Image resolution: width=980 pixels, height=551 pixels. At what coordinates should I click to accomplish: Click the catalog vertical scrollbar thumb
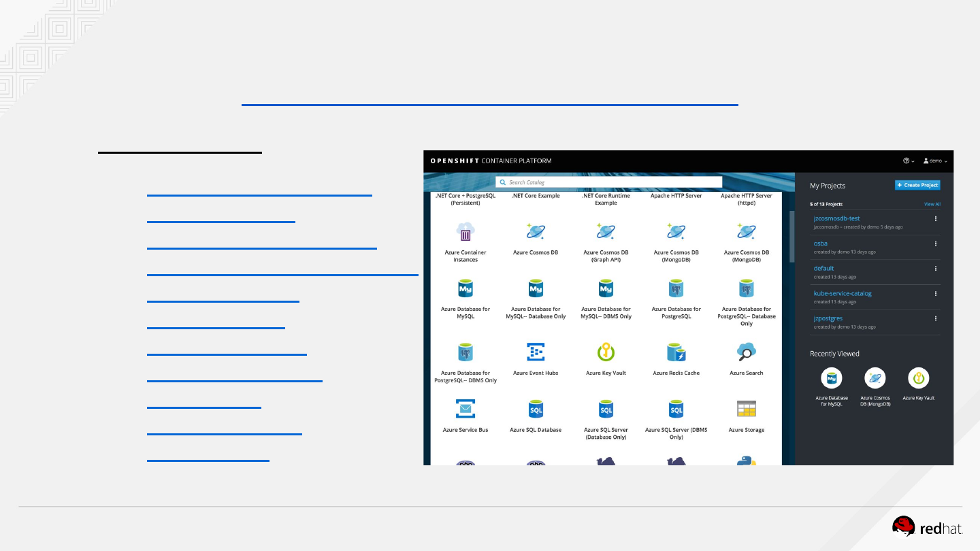tap(791, 236)
